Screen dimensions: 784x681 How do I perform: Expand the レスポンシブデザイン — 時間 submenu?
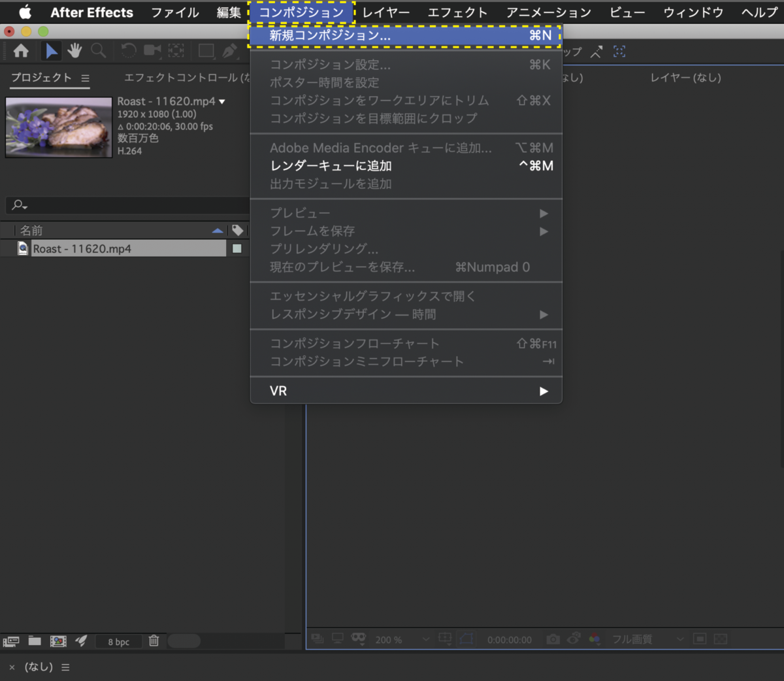coord(406,314)
